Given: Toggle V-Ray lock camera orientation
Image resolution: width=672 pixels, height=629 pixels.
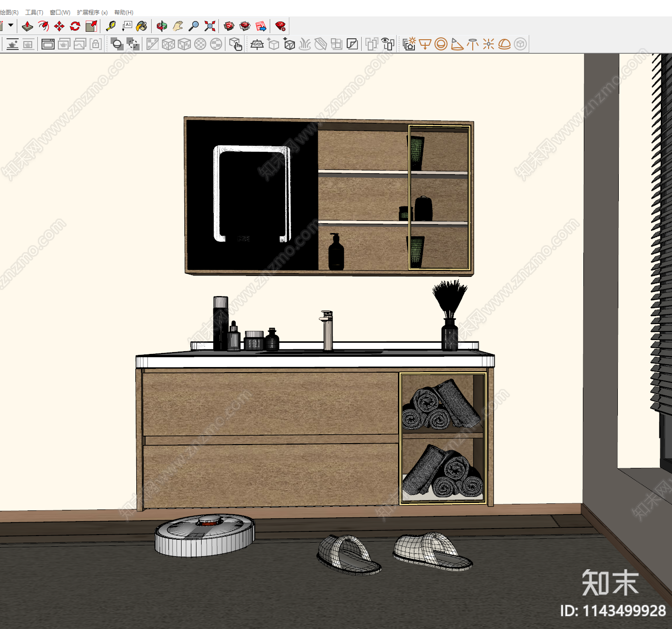Looking at the screenshot, I should [x=96, y=44].
